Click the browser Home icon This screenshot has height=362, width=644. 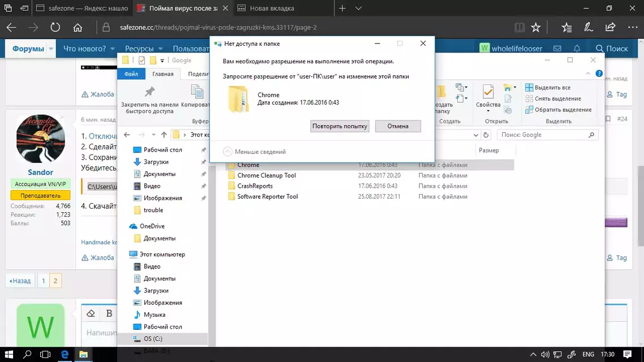pos(78,28)
